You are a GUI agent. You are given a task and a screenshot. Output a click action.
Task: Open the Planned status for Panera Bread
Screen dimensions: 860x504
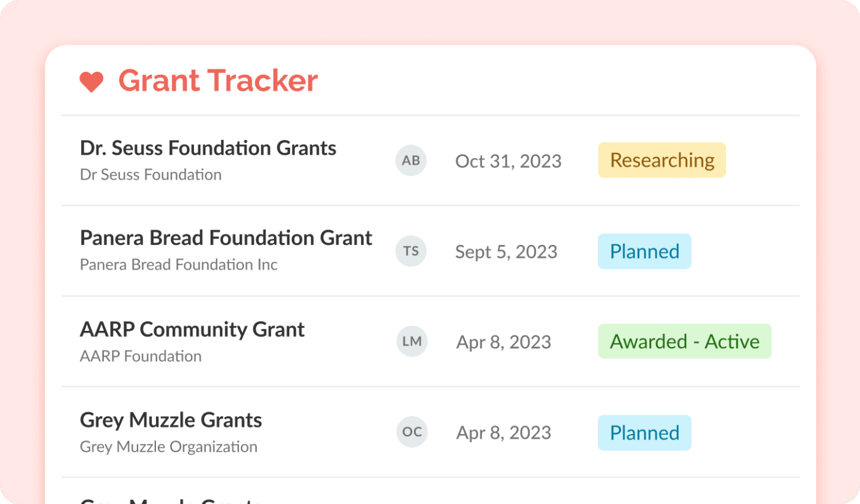click(x=644, y=251)
